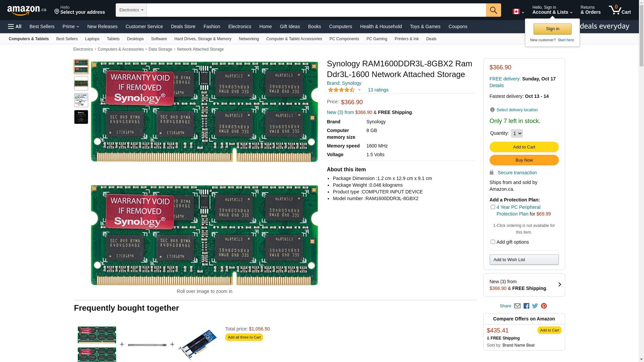Click the search magnifier button
Image resolution: width=644 pixels, height=362 pixels.
[493, 10]
